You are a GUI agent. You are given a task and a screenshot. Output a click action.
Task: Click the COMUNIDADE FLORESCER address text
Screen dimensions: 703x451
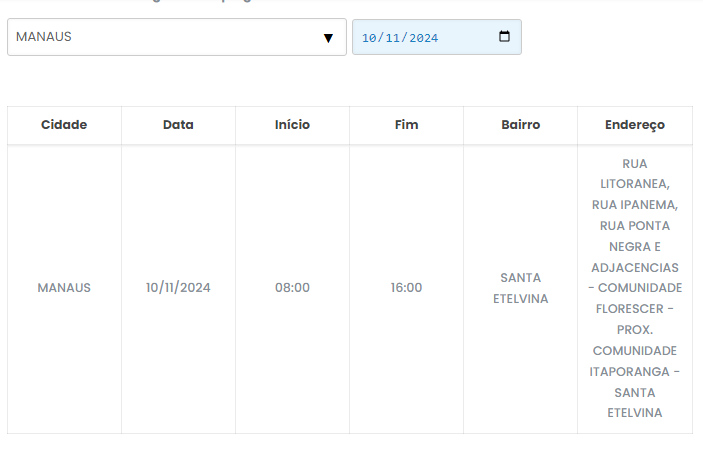(x=634, y=298)
